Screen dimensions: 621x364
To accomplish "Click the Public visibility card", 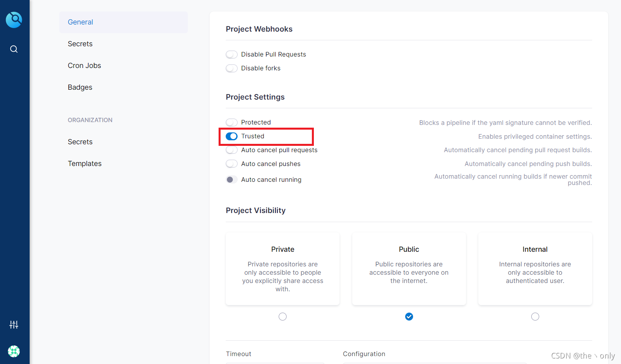I will [409, 269].
